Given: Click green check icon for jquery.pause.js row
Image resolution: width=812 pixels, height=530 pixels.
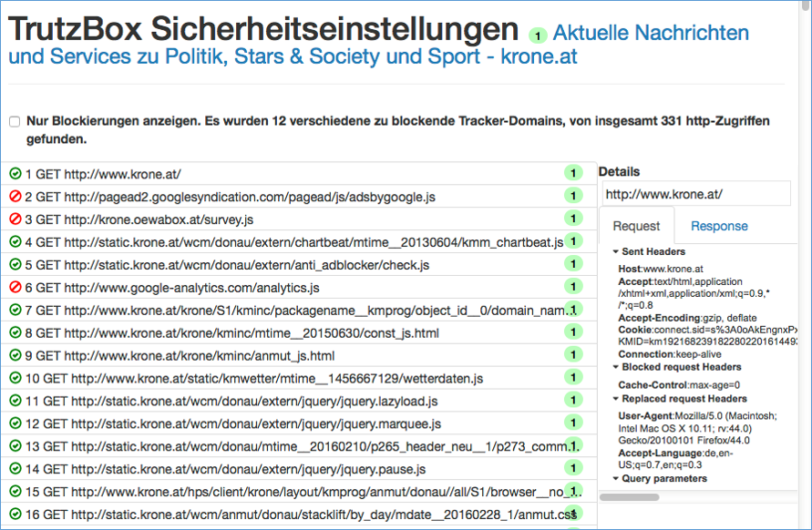Looking at the screenshot, I should [15, 469].
